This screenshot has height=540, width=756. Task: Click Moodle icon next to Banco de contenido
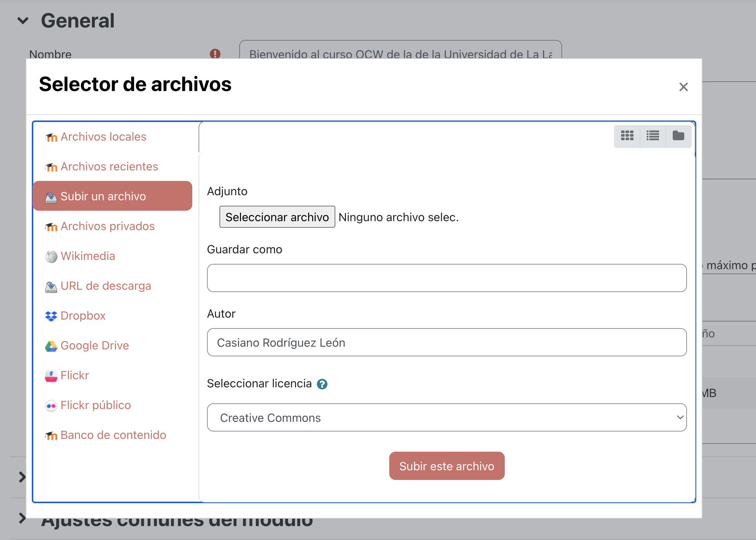pos(51,435)
